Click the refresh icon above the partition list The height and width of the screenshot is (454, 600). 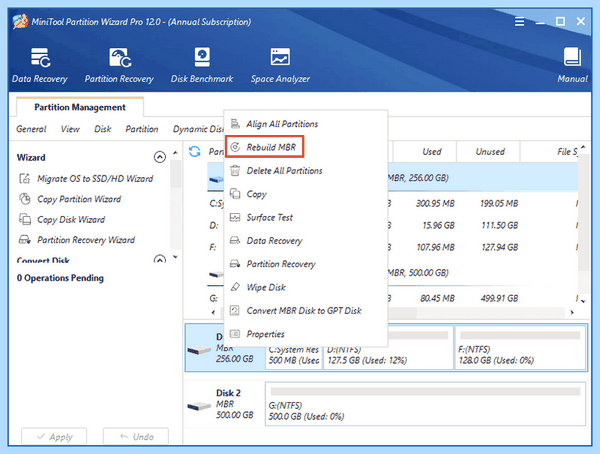pos(195,152)
